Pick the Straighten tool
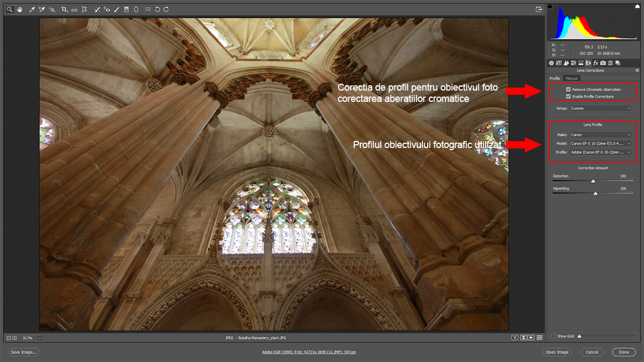 click(74, 9)
